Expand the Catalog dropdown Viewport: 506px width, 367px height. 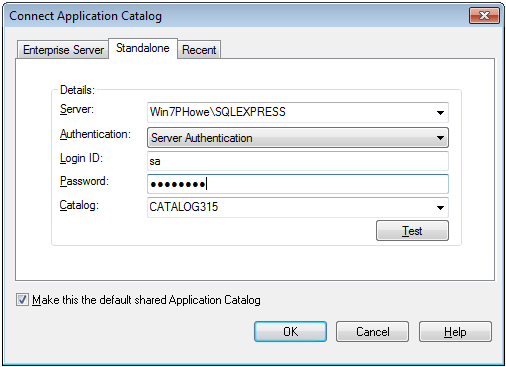click(x=440, y=207)
